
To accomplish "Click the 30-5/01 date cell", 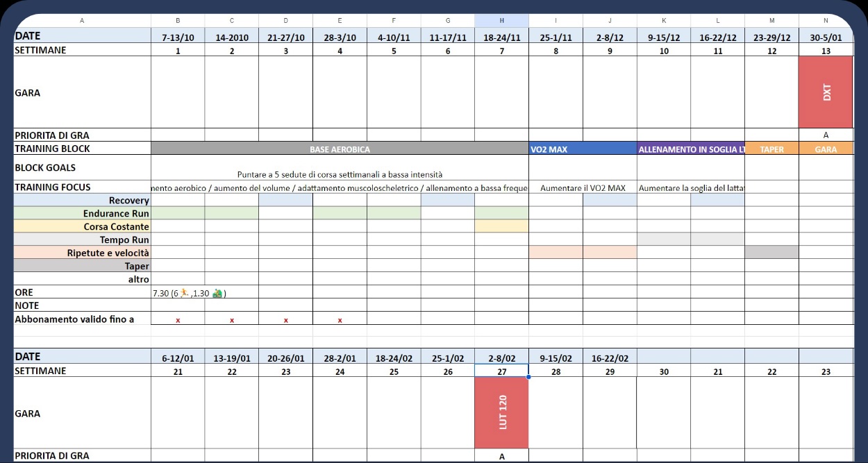I will tap(826, 37).
